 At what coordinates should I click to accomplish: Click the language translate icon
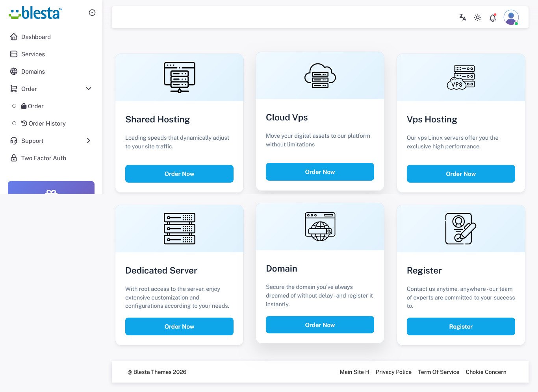click(462, 17)
